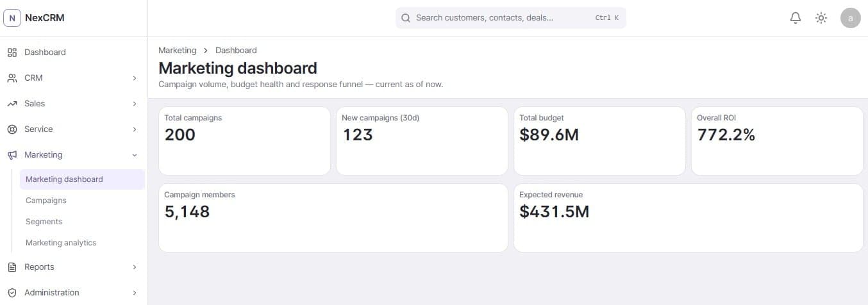
Task: Click the Marketing megaphone icon
Action: point(12,155)
